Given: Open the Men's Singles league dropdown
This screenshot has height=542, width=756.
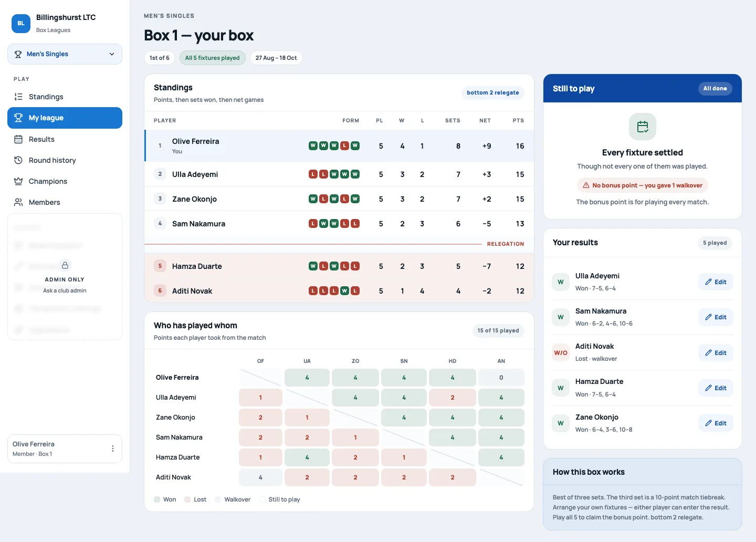Looking at the screenshot, I should (65, 54).
